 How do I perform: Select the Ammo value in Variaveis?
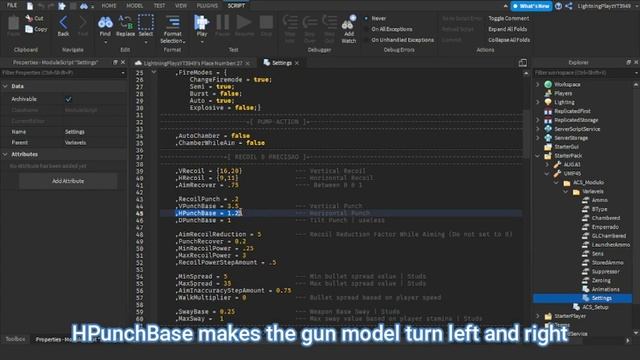(600, 200)
